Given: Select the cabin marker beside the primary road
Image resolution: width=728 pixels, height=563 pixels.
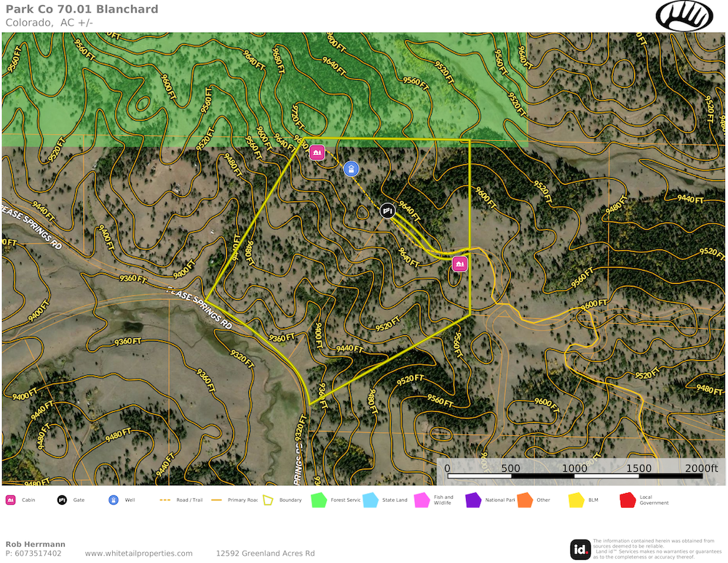Looking at the screenshot, I should 459,264.
